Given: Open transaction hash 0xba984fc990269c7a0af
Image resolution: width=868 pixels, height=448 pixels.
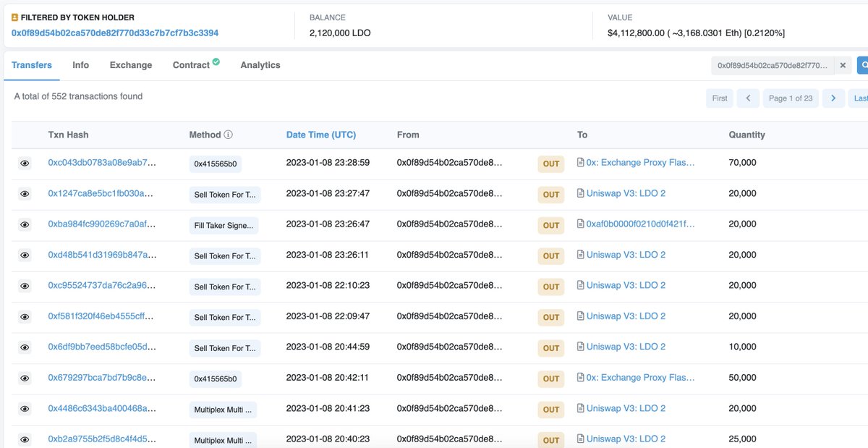Looking at the screenshot, I should pos(102,224).
